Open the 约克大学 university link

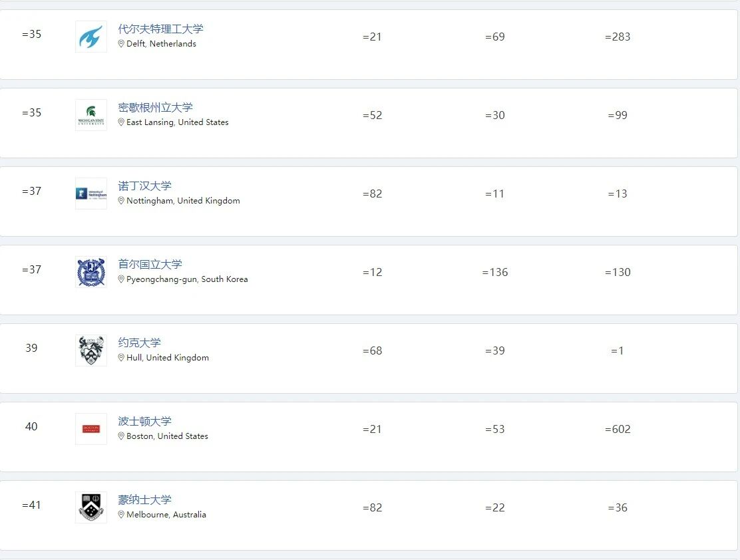[139, 343]
